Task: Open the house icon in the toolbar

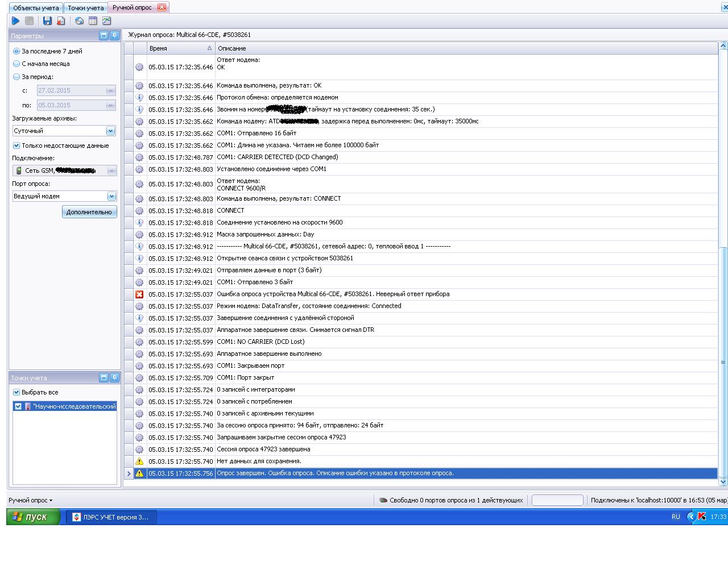Action: pyautogui.click(x=79, y=20)
